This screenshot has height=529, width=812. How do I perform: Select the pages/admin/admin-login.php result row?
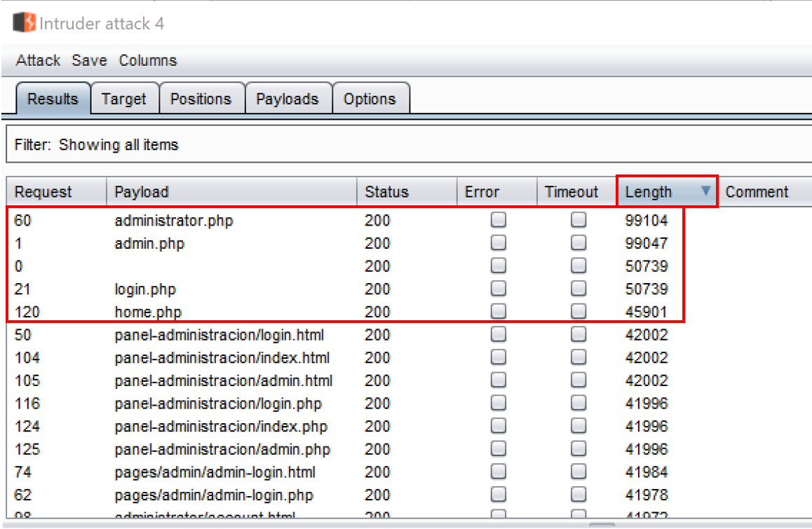pyautogui.click(x=214, y=495)
